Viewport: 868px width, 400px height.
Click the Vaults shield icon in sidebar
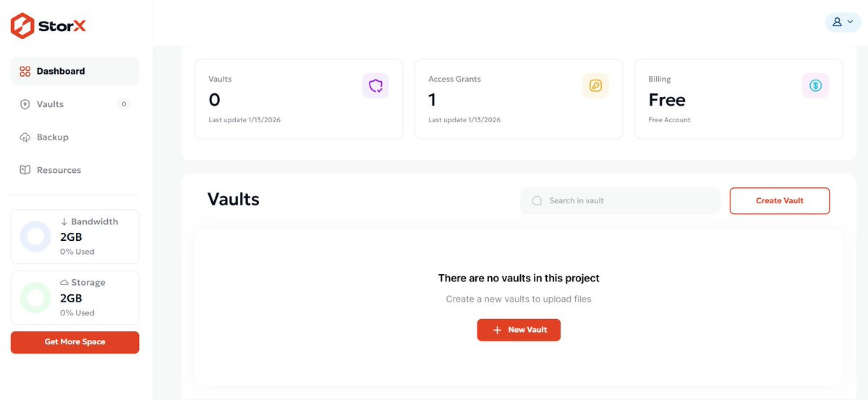[25, 104]
